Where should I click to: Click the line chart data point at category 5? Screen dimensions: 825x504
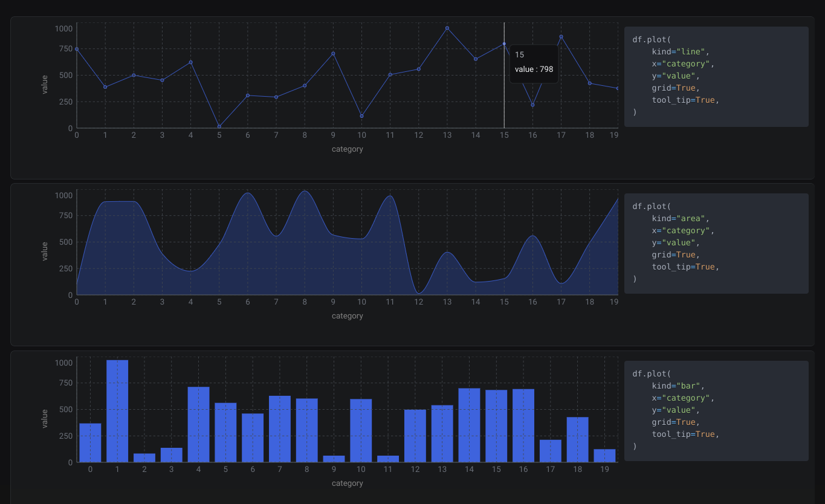point(219,126)
